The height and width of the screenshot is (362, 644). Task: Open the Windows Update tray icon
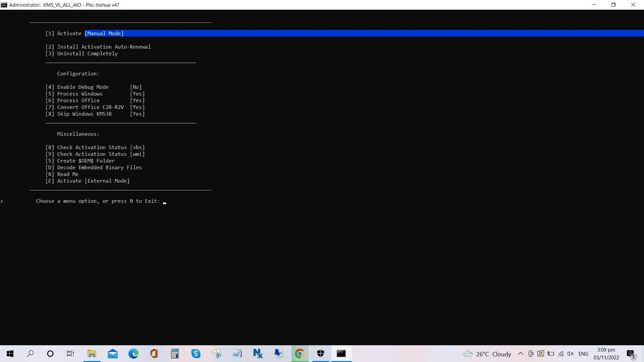(541, 354)
